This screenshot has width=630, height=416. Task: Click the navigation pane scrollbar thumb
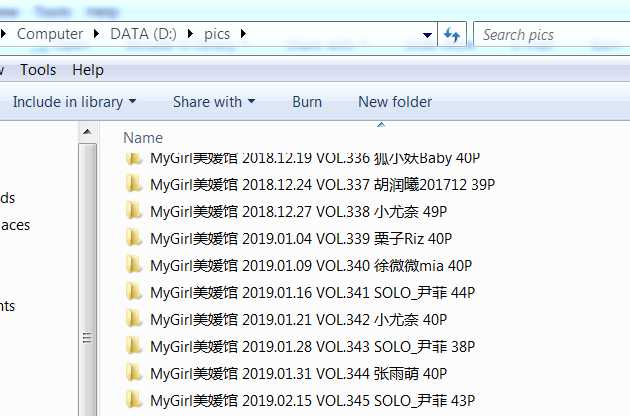click(87, 280)
